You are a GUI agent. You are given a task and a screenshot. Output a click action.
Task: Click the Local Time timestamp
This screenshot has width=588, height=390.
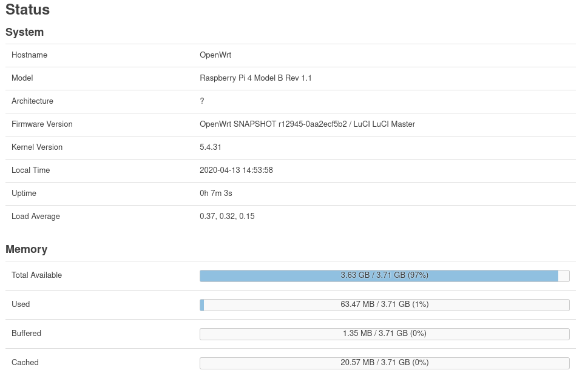pos(236,170)
